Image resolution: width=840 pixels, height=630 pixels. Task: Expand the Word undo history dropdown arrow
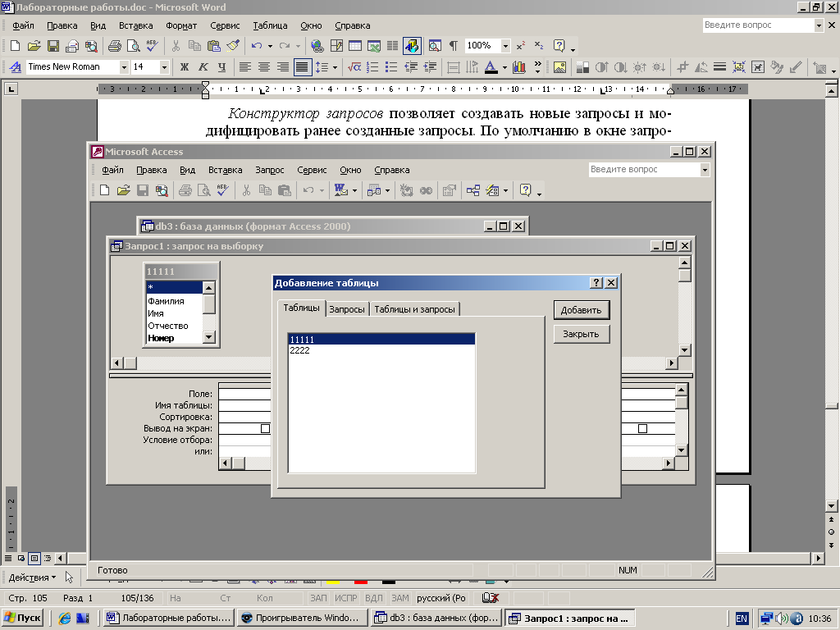point(270,46)
